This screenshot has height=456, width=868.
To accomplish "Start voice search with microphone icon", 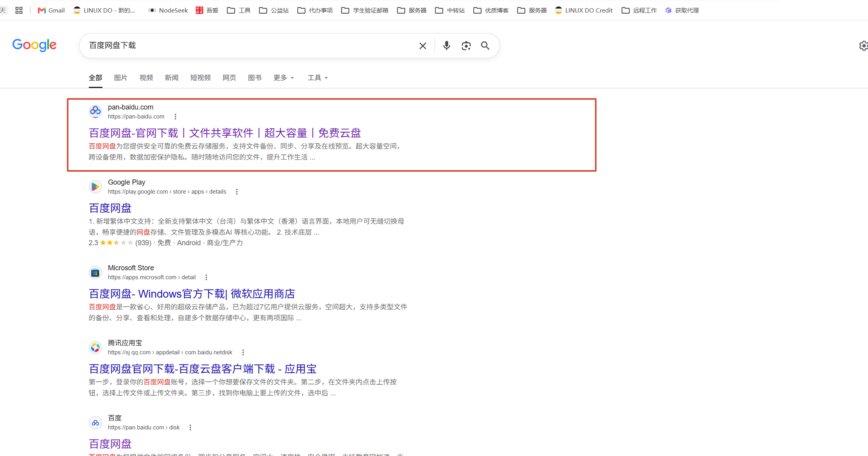I will 446,46.
